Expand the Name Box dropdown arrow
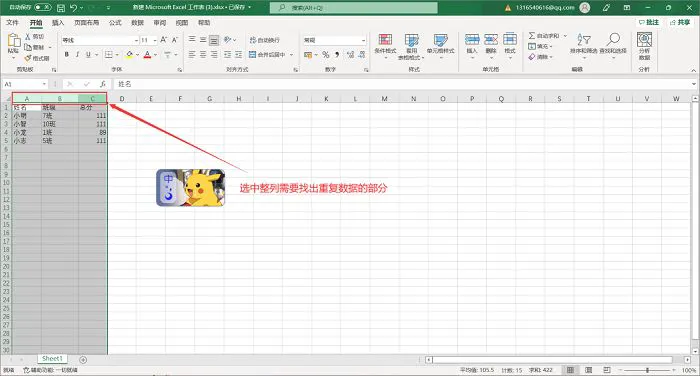Screen dimensions: 700x376 (44, 84)
